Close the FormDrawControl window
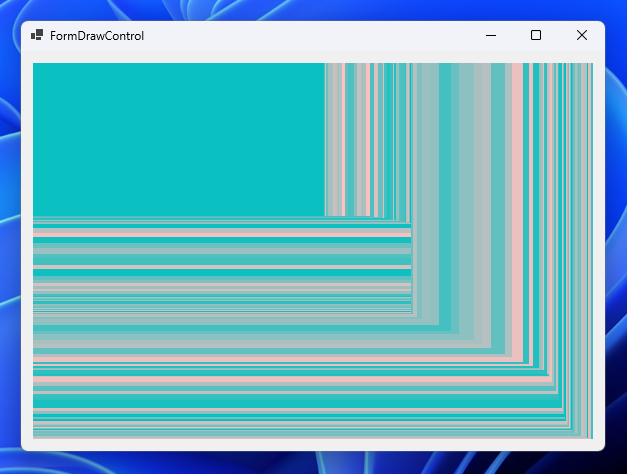Viewport: 627px width, 474px height. (582, 36)
